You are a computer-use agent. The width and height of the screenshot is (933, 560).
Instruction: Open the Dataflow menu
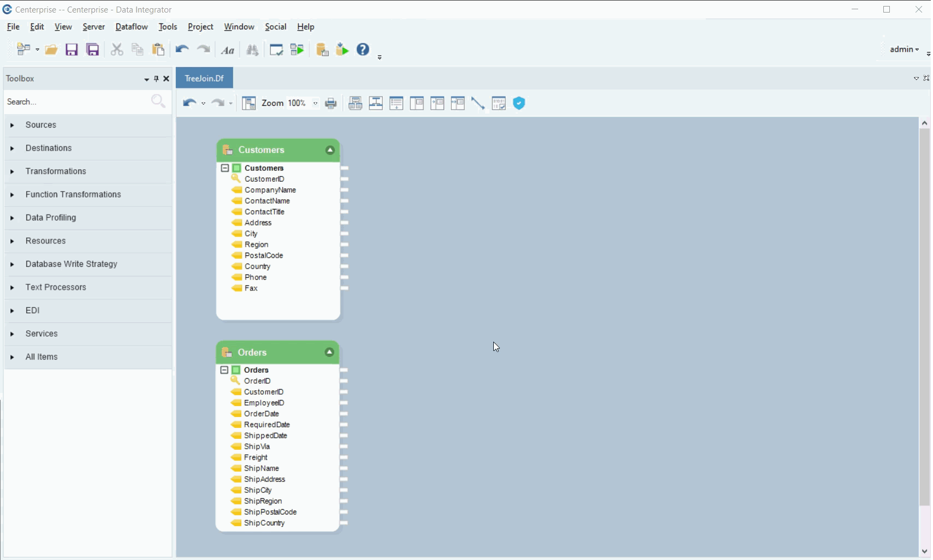pyautogui.click(x=131, y=27)
